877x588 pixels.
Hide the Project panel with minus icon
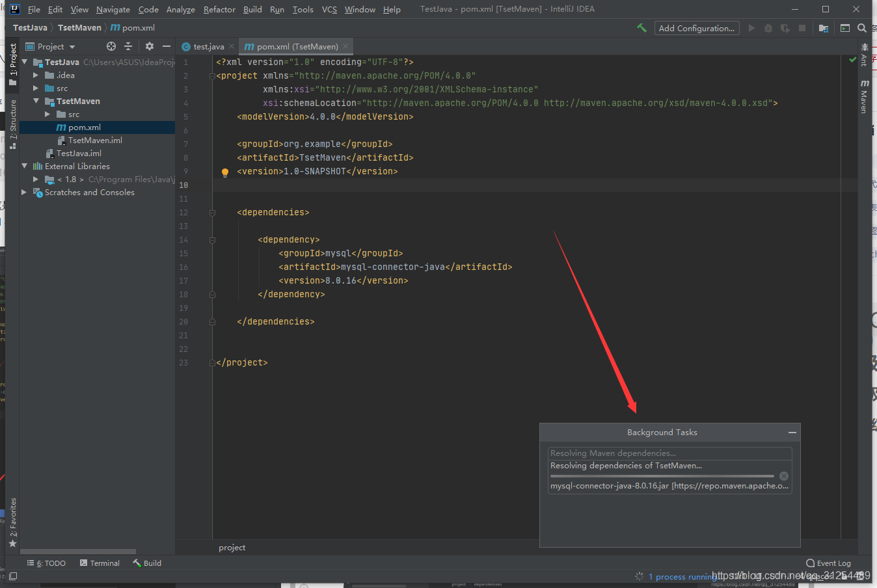pyautogui.click(x=167, y=46)
